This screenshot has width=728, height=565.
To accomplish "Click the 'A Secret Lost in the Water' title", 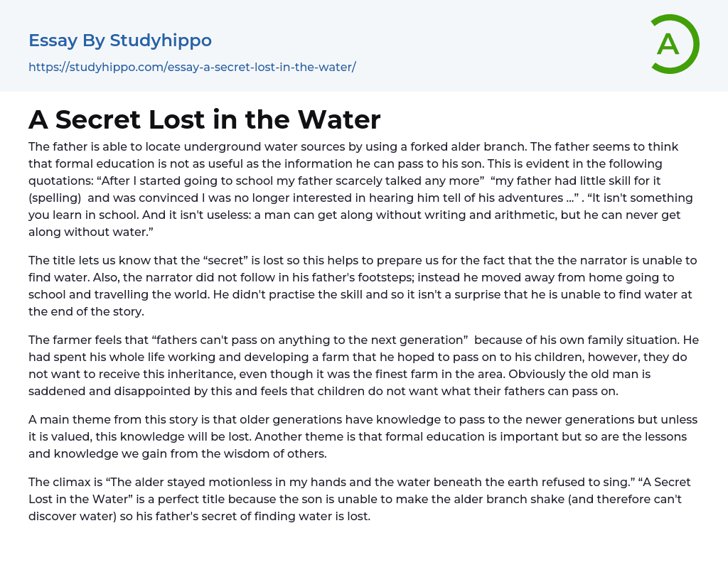I will tap(205, 119).
